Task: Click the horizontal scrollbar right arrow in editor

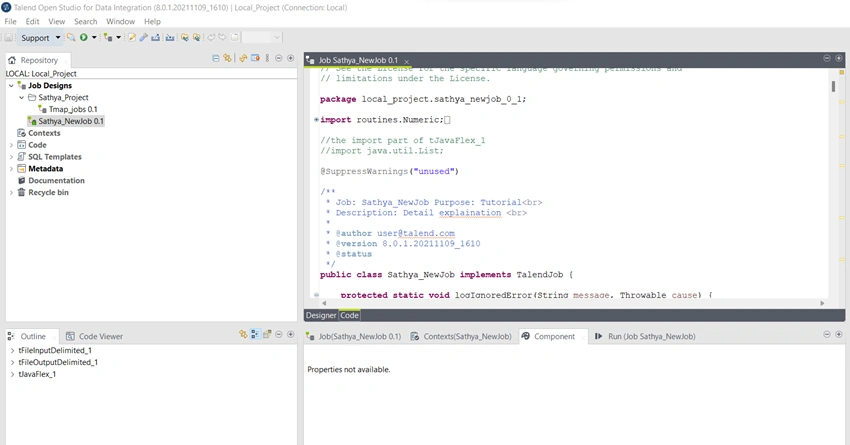Action: pos(822,304)
